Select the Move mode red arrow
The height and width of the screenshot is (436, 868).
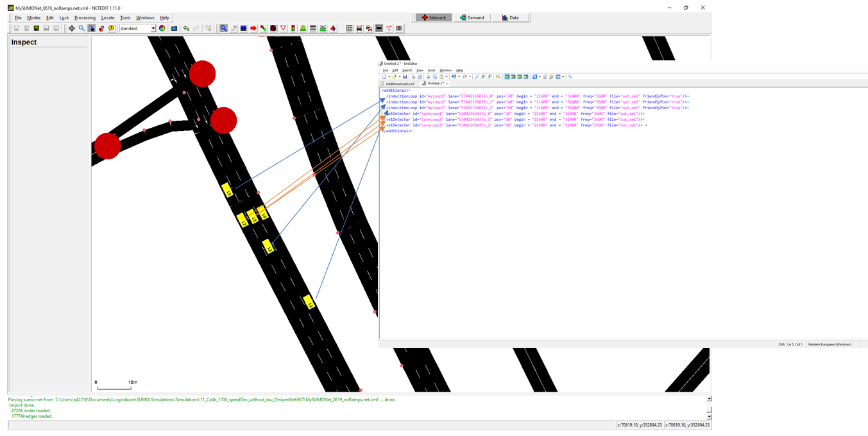(253, 28)
